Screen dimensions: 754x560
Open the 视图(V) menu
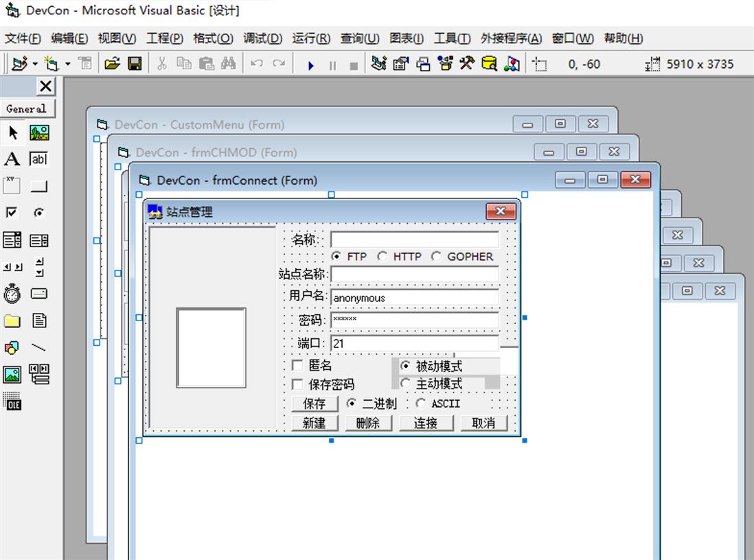[117, 38]
